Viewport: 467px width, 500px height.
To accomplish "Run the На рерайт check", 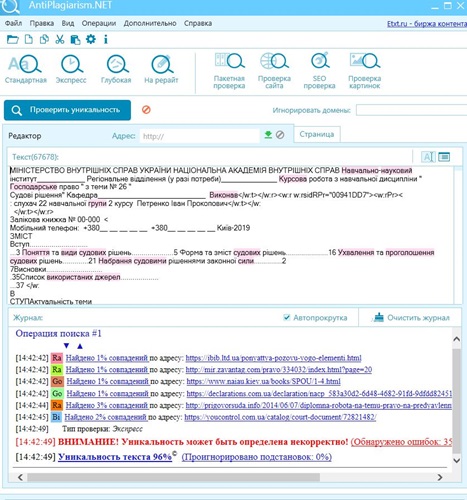I will point(161,69).
